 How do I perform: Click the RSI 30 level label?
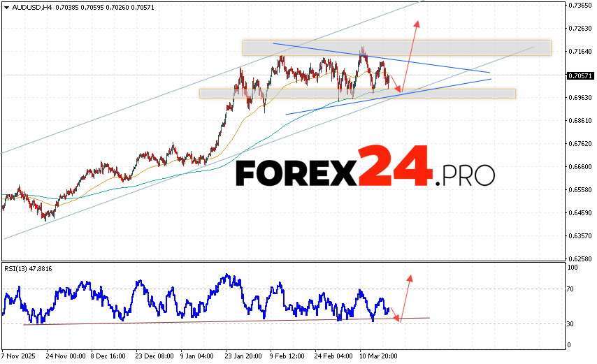point(571,324)
